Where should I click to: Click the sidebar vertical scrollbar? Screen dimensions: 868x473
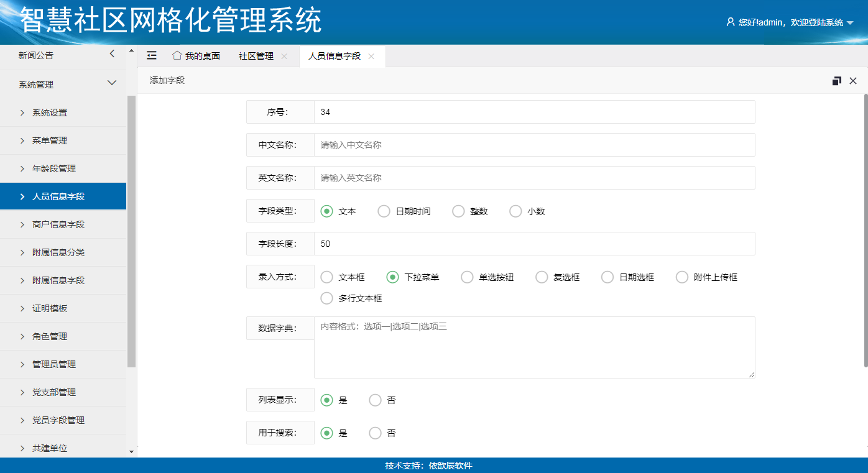[131, 230]
